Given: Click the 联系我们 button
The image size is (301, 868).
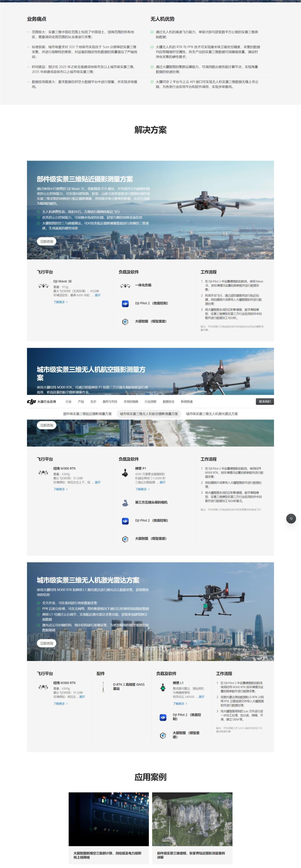Looking at the screenshot, I should [265, 402].
